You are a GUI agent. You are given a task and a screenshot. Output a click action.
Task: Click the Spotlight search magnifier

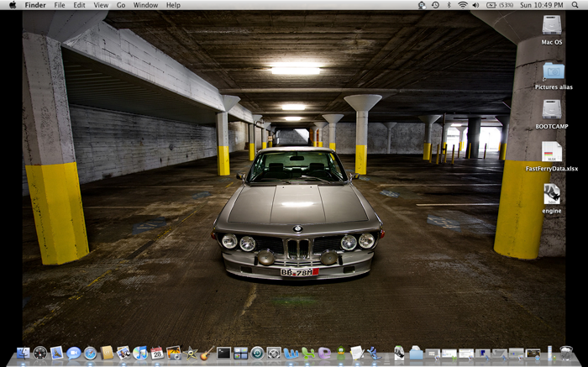576,5
